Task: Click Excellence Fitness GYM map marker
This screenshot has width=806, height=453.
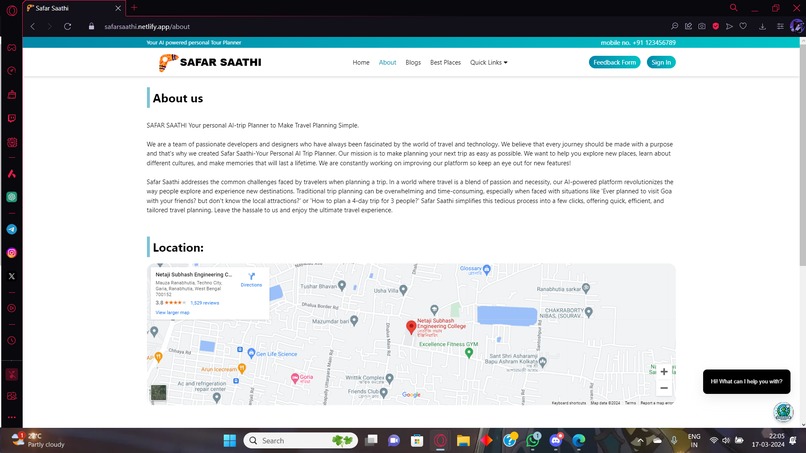Action: (x=468, y=353)
